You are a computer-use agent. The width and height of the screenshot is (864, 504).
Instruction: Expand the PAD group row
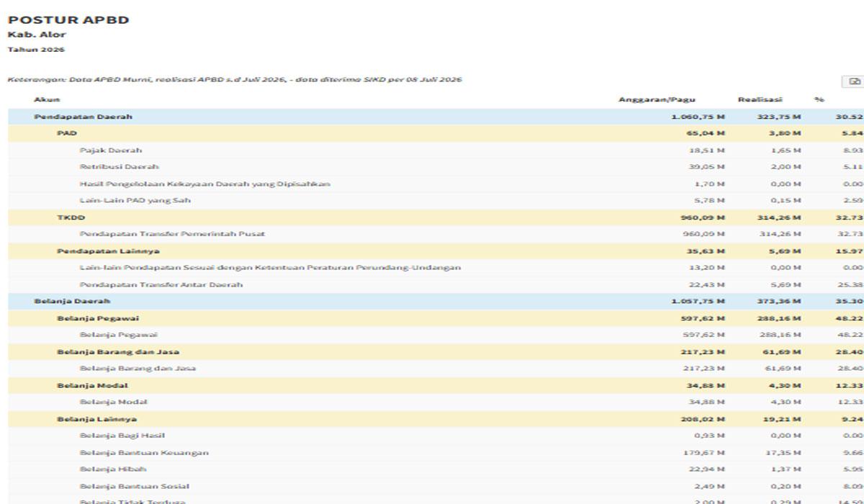(436, 133)
